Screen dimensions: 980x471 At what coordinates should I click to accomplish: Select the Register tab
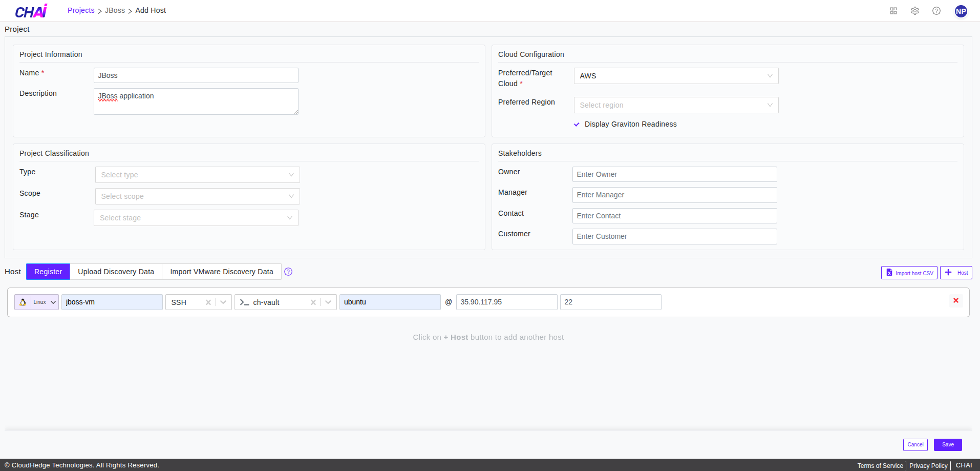coord(48,272)
